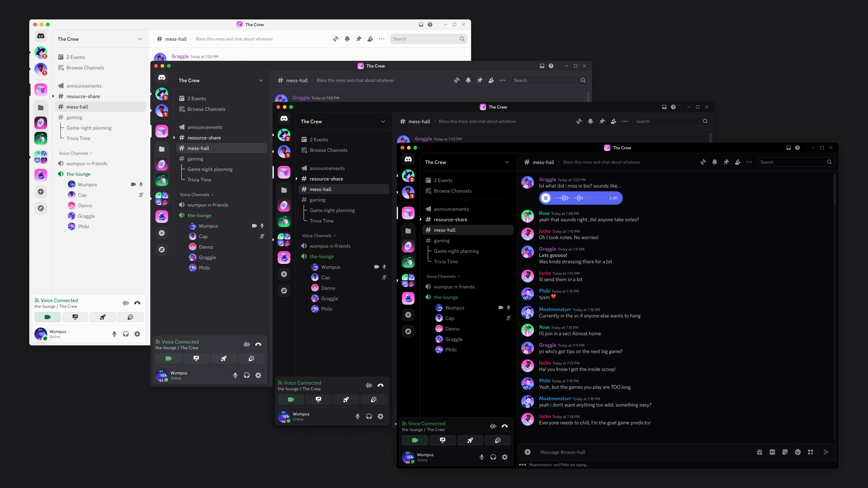
Task: Open Browse Channels in the light-theme window
Action: (85, 68)
